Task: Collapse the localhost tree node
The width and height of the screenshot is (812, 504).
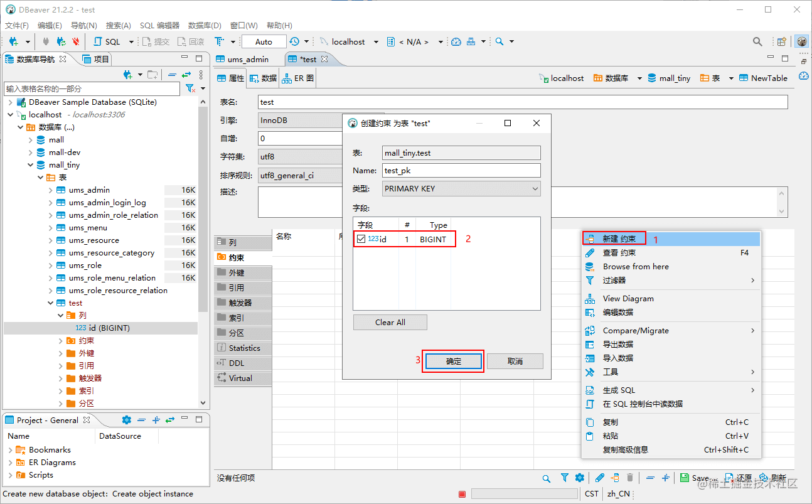Action: (x=11, y=115)
